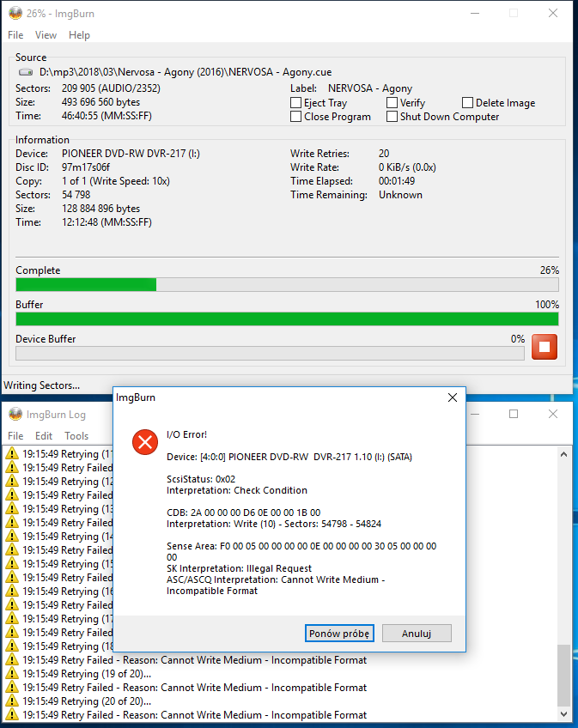Click 'SK Interpretation: Illegal Request' in the dialog
Screen dimensions: 578x728
[x=240, y=568]
